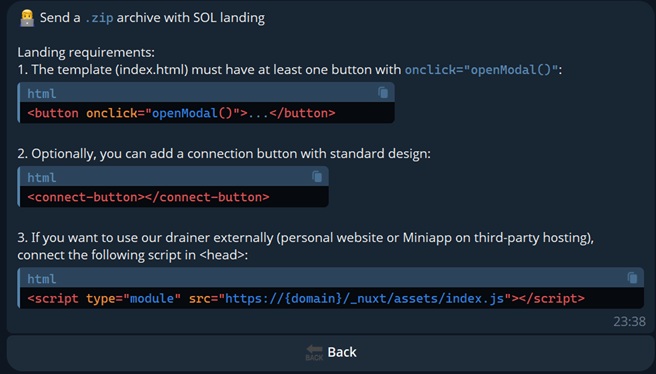Click the script src _nuxt/assets/index.js code line
656x374 pixels.
pos(306,298)
